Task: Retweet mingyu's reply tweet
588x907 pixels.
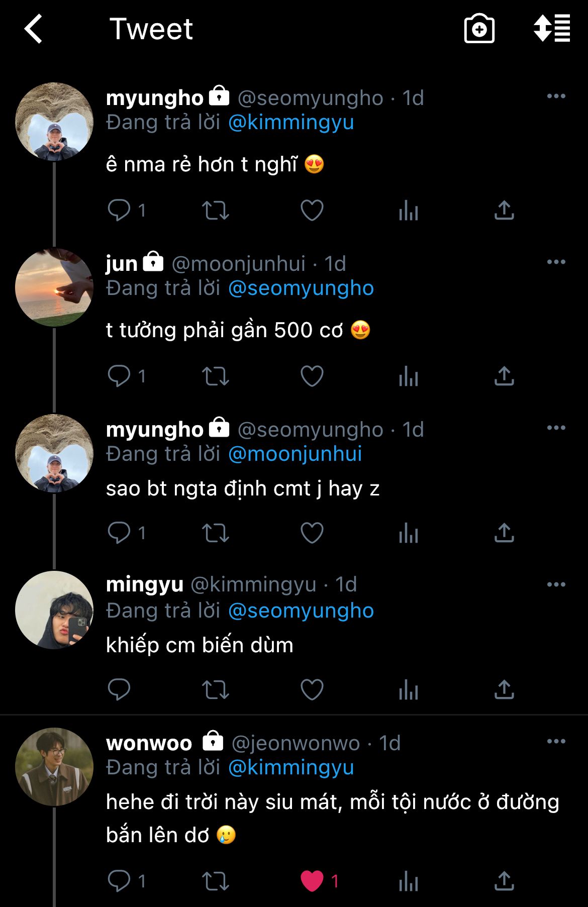Action: 215,689
